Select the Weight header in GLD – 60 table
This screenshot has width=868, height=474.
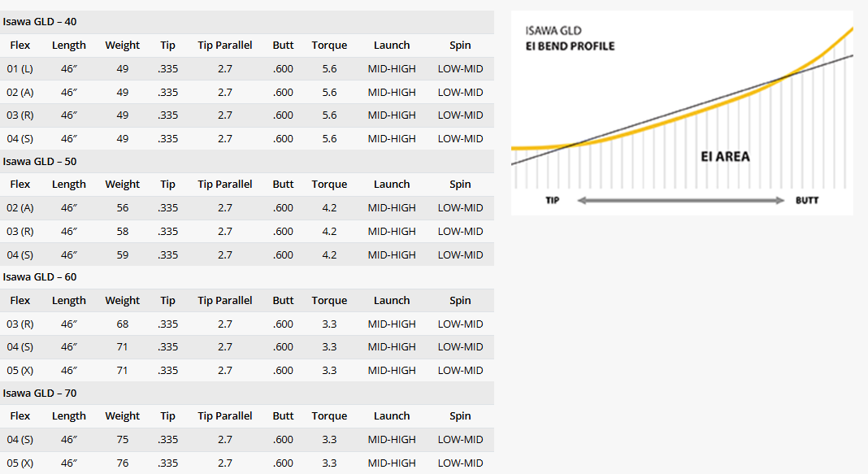(123, 301)
